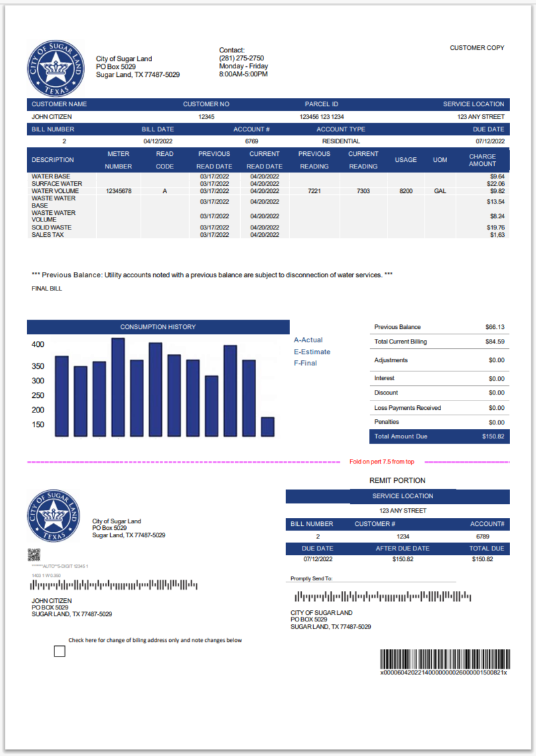Click the small QR code
This screenshot has height=756, width=536.
point(34,555)
